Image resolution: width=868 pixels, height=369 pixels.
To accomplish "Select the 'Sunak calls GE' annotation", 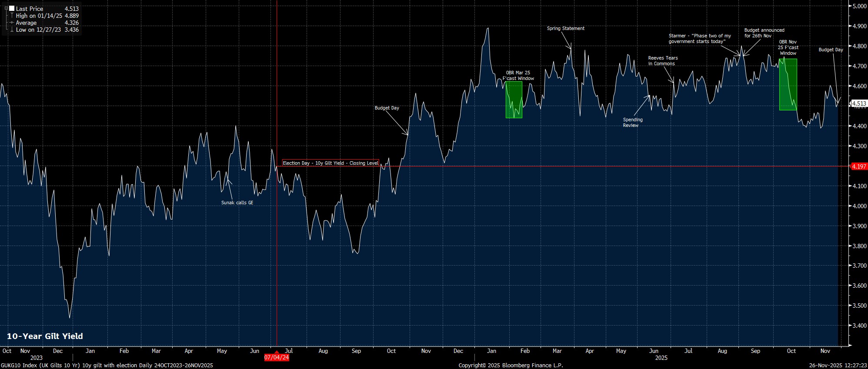I will pyautogui.click(x=237, y=203).
